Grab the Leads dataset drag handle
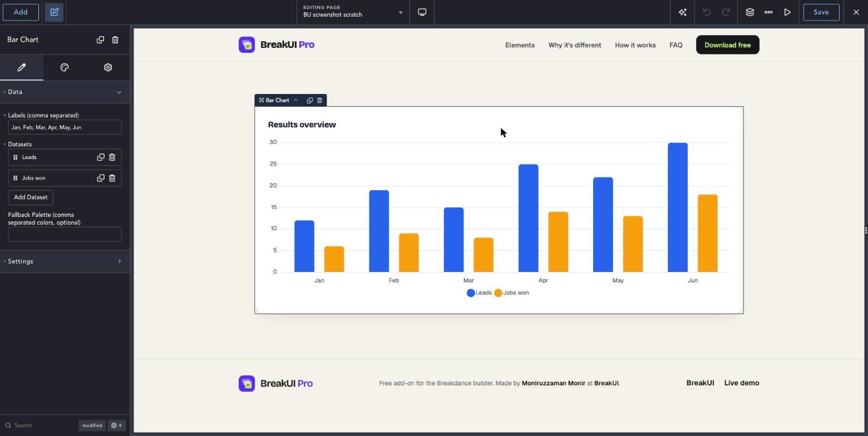Image resolution: width=868 pixels, height=436 pixels. click(16, 157)
